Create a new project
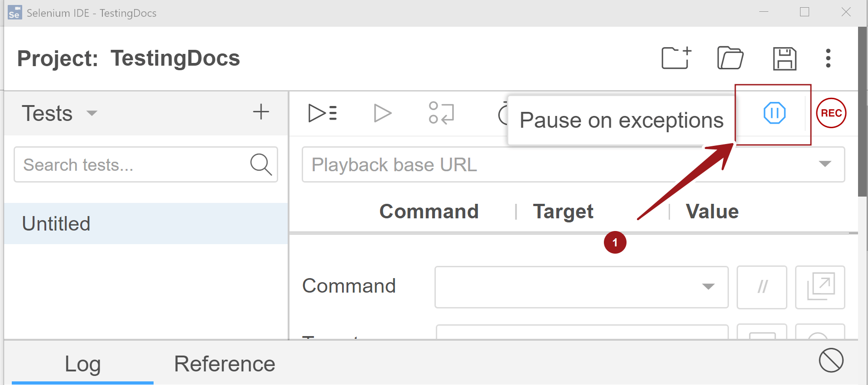This screenshot has height=385, width=868. coord(675,58)
